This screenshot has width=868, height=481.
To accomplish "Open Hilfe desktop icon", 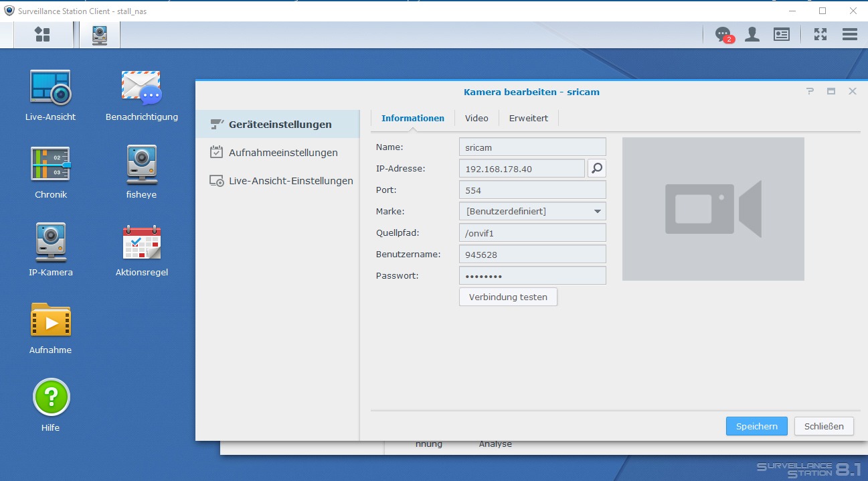I will tap(51, 405).
